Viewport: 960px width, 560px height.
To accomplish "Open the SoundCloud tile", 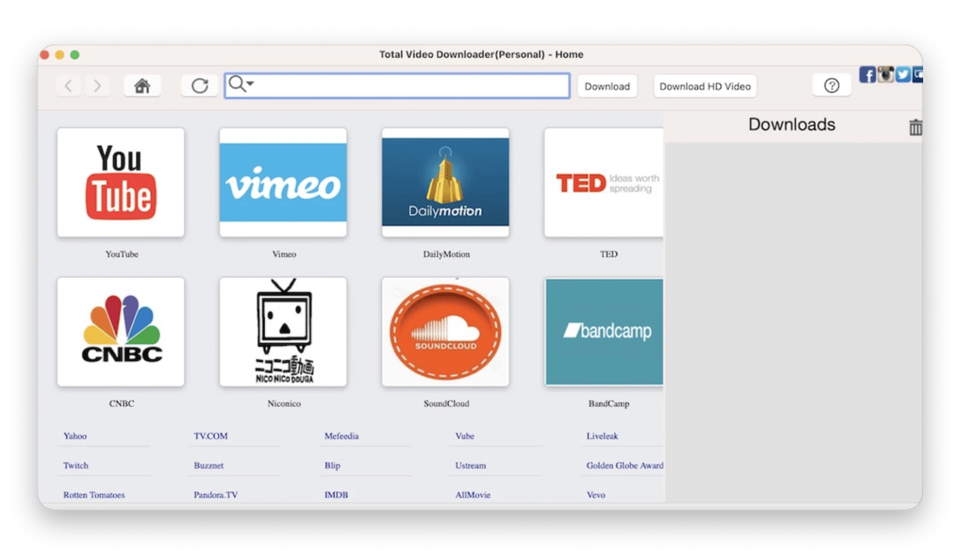I will click(446, 332).
